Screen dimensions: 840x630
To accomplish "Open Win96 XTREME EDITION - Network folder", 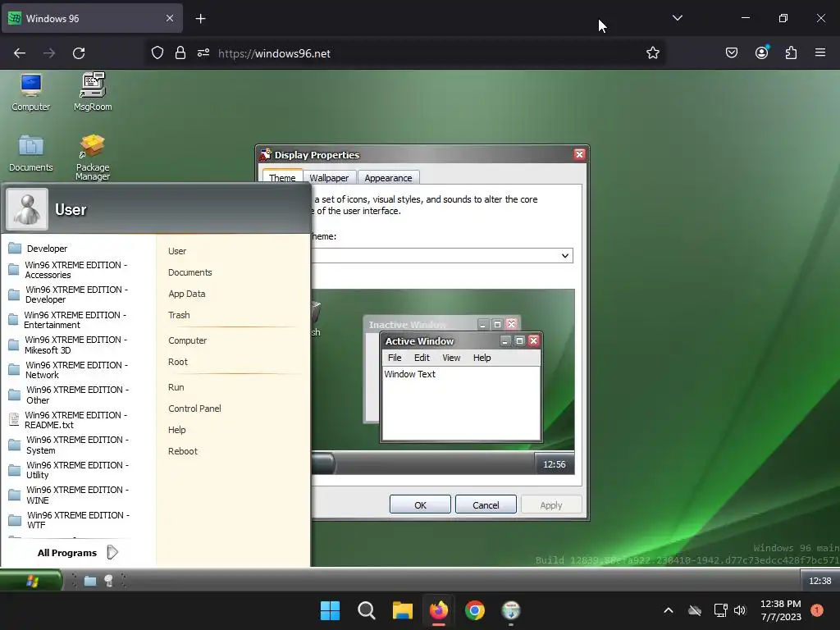I will pos(69,370).
